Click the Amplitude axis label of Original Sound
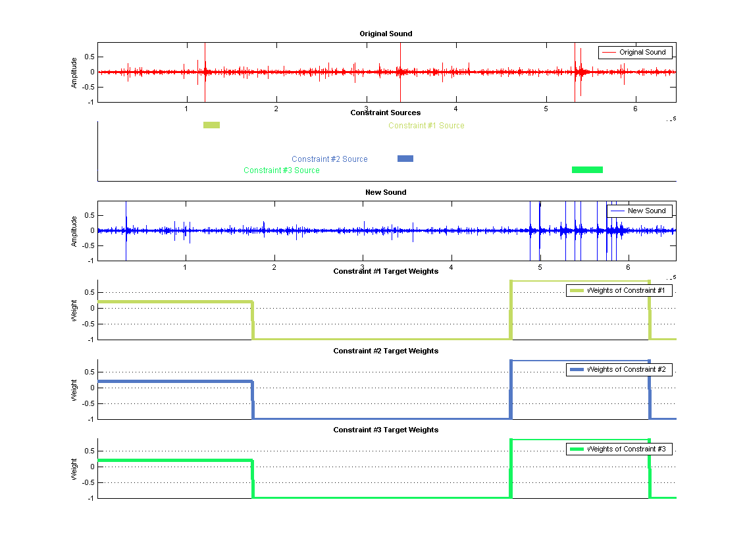This screenshot has width=747, height=560. tap(74, 72)
